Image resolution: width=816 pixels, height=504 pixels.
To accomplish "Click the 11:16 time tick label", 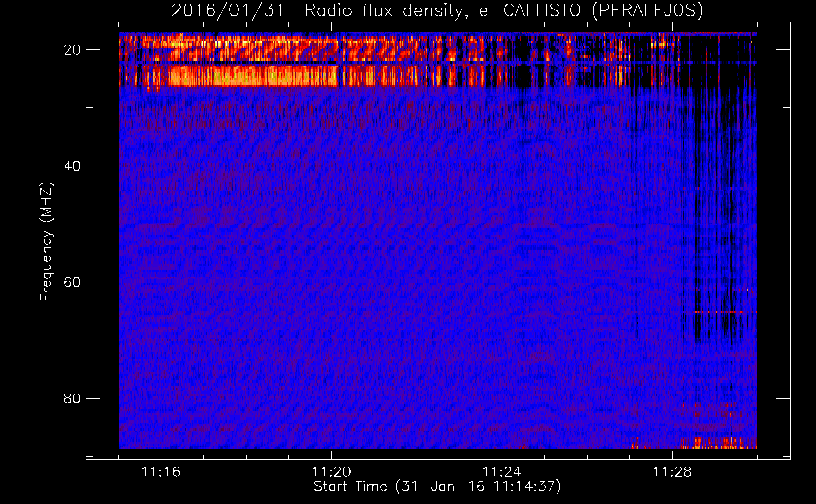I will (x=161, y=472).
